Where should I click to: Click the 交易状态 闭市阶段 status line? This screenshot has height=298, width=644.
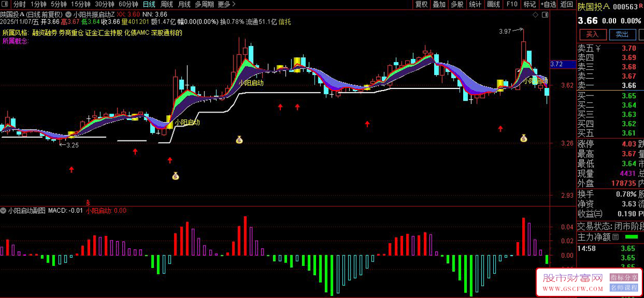[610, 226]
